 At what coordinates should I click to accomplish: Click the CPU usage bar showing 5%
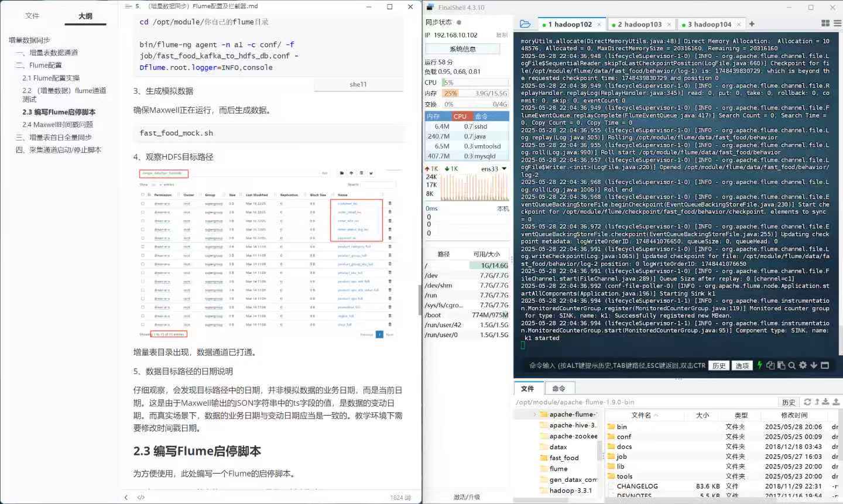[475, 83]
